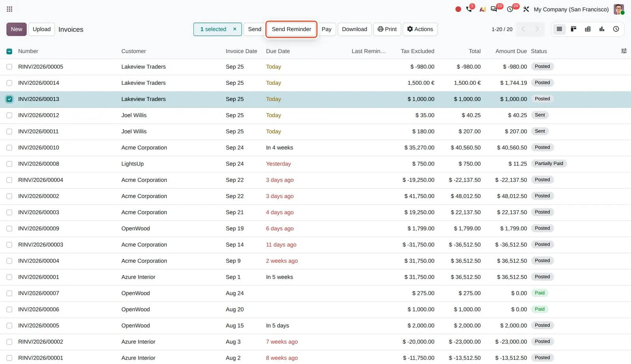Screen dimensions: 631x364
Task: Click the red recording indicator icon
Action: coord(458,9)
